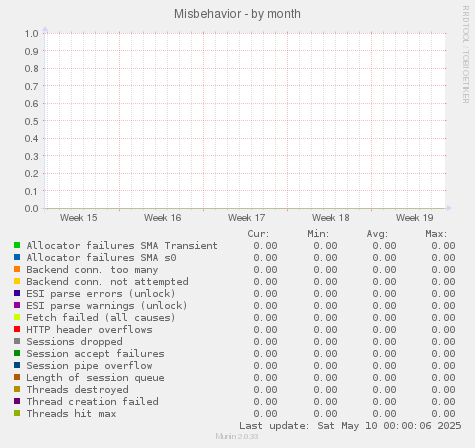This screenshot has width=475, height=448.
Task: Click the Length of session queue label
Action: point(95,378)
